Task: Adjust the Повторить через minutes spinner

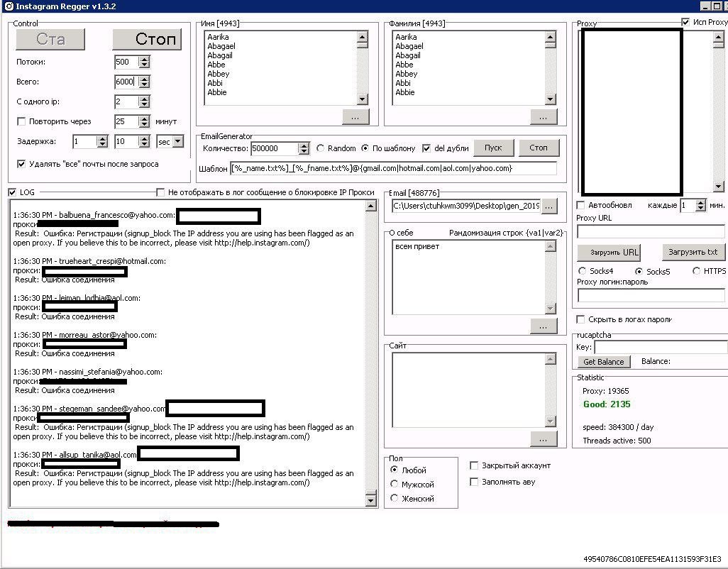Action: pos(144,121)
